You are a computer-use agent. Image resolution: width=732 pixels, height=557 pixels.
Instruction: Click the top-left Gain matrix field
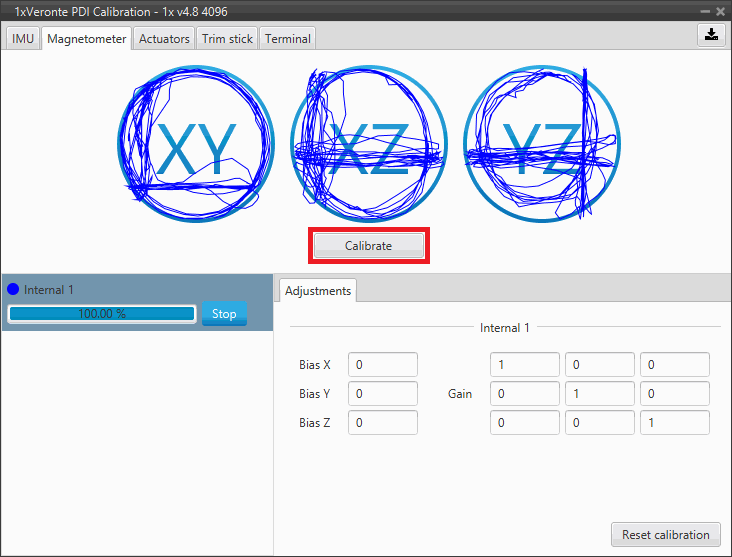(524, 365)
